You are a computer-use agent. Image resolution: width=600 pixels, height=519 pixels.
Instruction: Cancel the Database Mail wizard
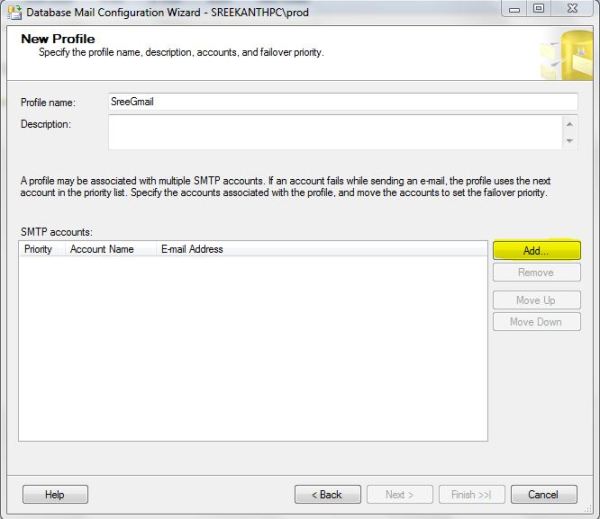544,494
